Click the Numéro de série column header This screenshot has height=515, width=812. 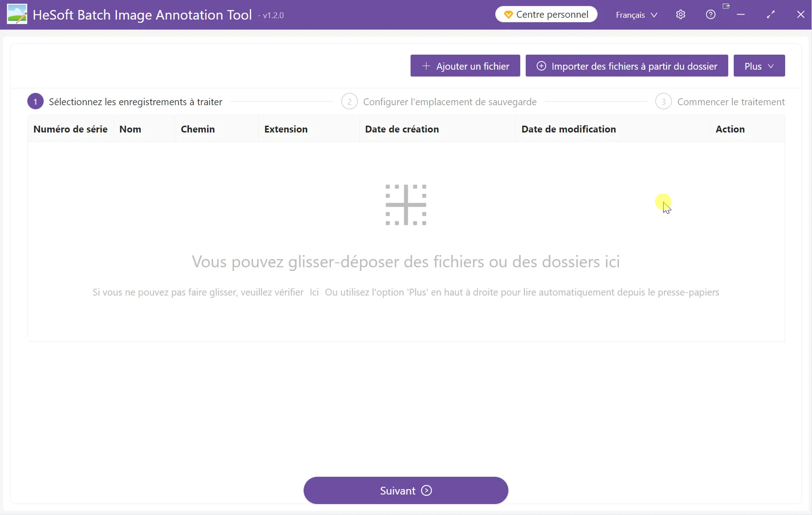pos(71,129)
